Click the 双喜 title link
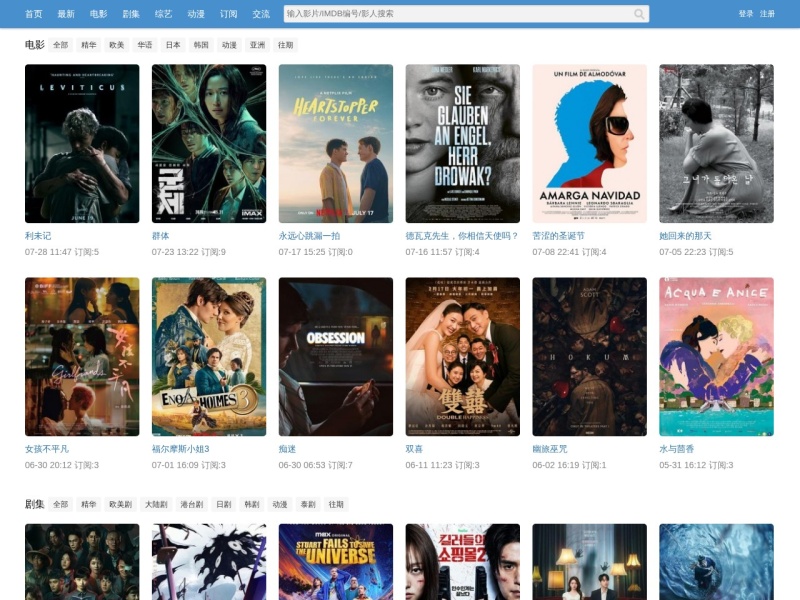 tap(414, 449)
